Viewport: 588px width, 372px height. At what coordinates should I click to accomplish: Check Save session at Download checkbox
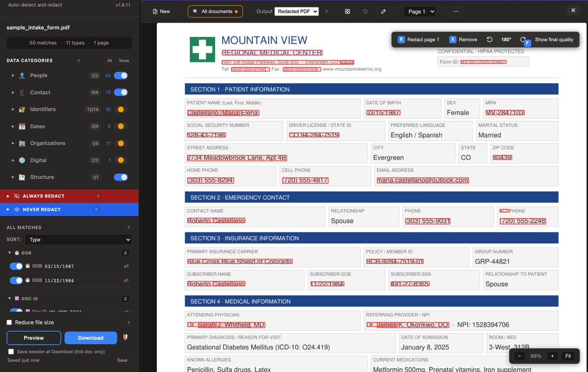tap(11, 352)
